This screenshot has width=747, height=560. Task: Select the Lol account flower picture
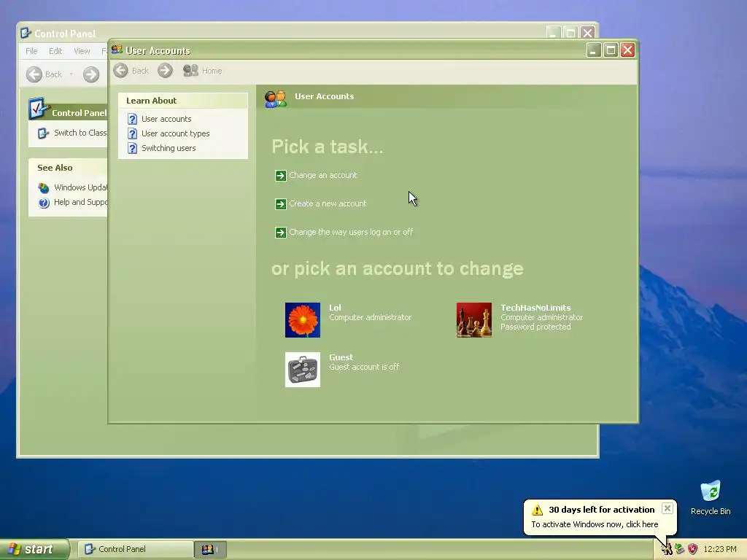click(x=303, y=320)
